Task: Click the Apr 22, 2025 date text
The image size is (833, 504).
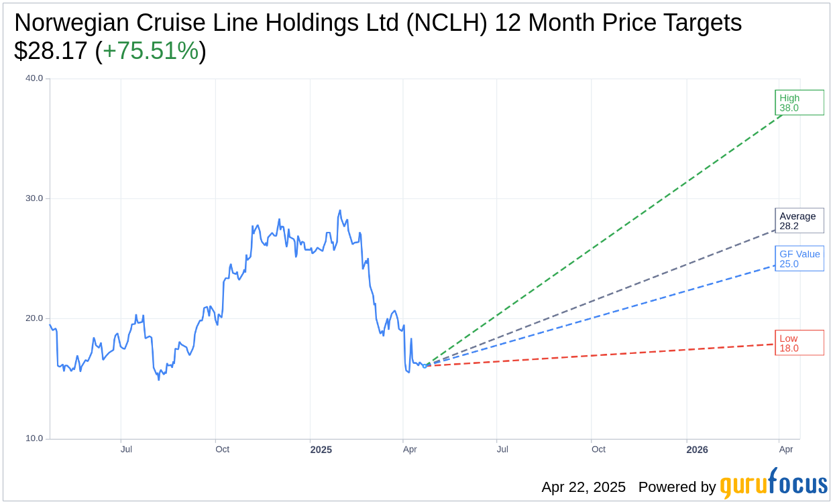Action: point(584,487)
